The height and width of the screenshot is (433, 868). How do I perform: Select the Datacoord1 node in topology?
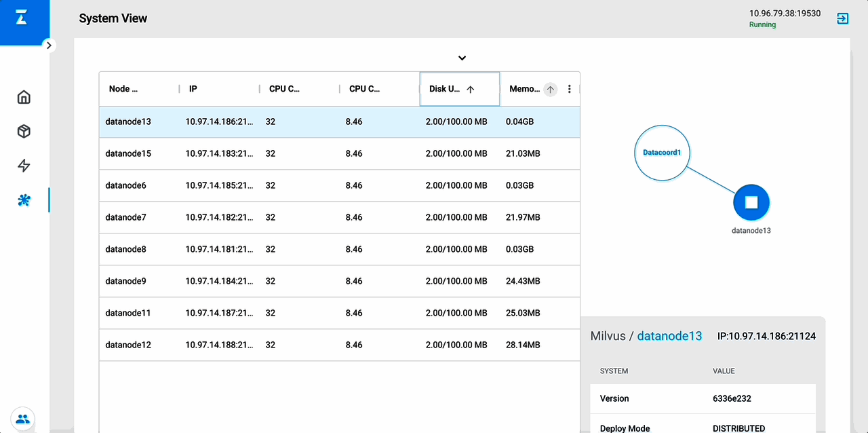click(661, 153)
